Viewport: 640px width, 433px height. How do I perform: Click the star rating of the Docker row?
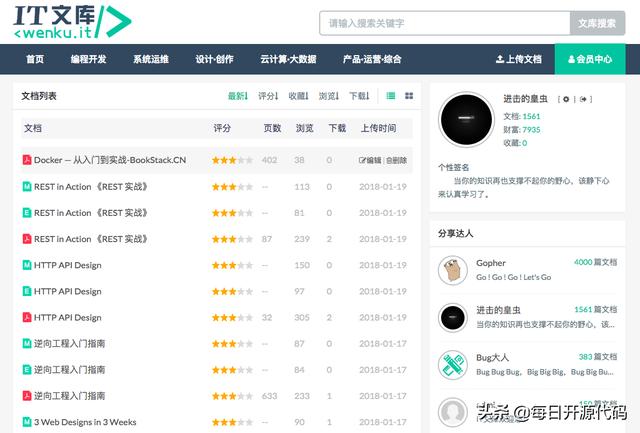(x=232, y=160)
